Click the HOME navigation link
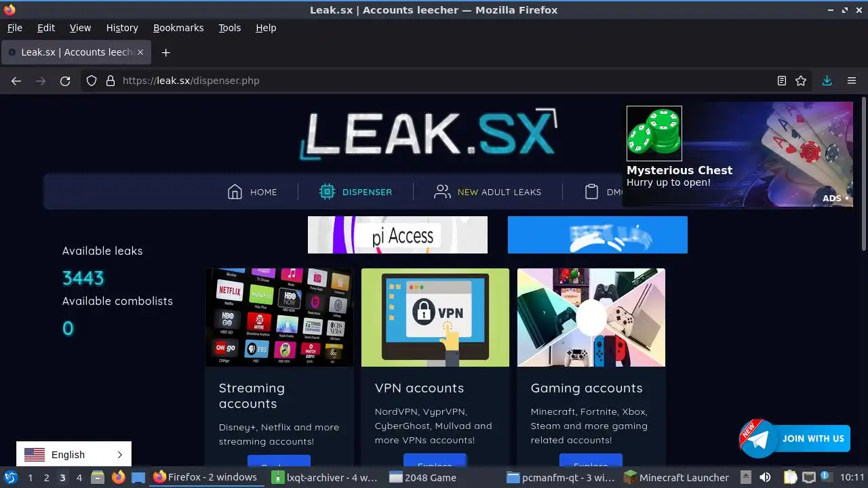Viewport: 868px width, 488px height. pos(263,192)
